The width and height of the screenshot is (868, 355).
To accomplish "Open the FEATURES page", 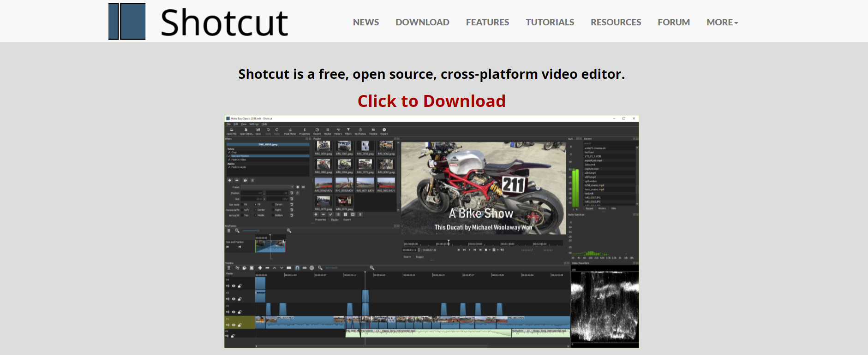I will coord(487,22).
